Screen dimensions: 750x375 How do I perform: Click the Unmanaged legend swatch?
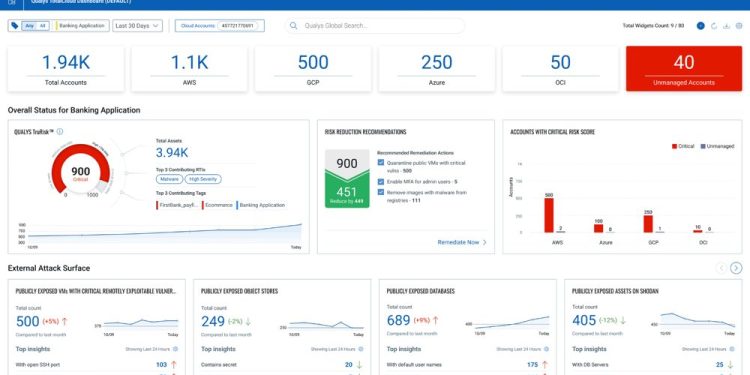click(703, 146)
